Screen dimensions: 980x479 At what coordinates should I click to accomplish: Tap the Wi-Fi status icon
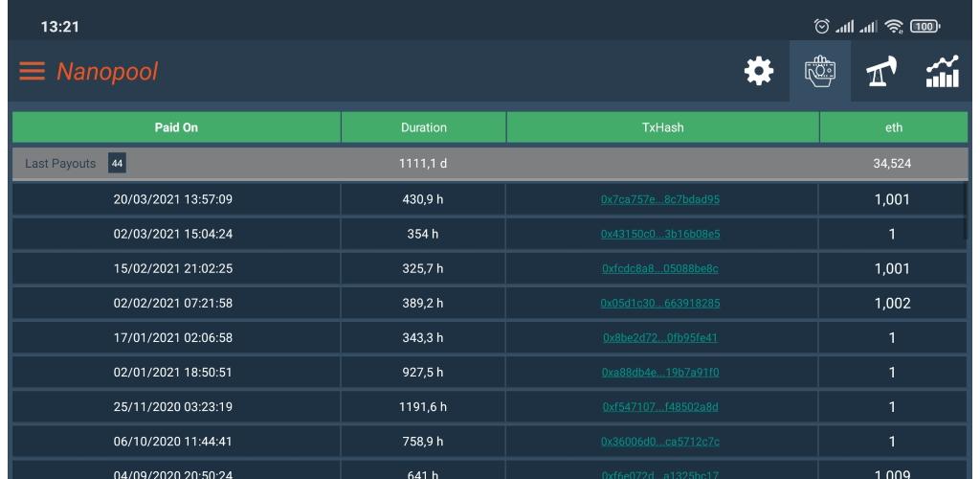[x=895, y=26]
